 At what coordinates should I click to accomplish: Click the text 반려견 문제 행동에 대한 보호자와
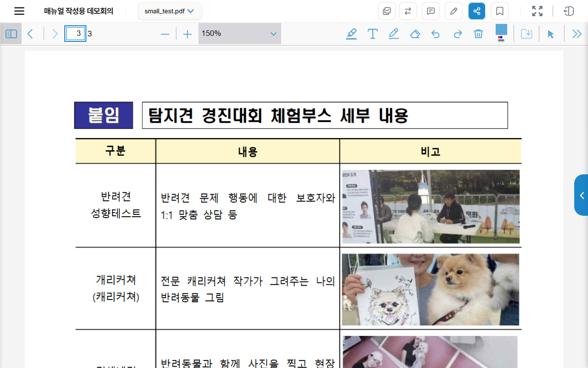(x=248, y=198)
